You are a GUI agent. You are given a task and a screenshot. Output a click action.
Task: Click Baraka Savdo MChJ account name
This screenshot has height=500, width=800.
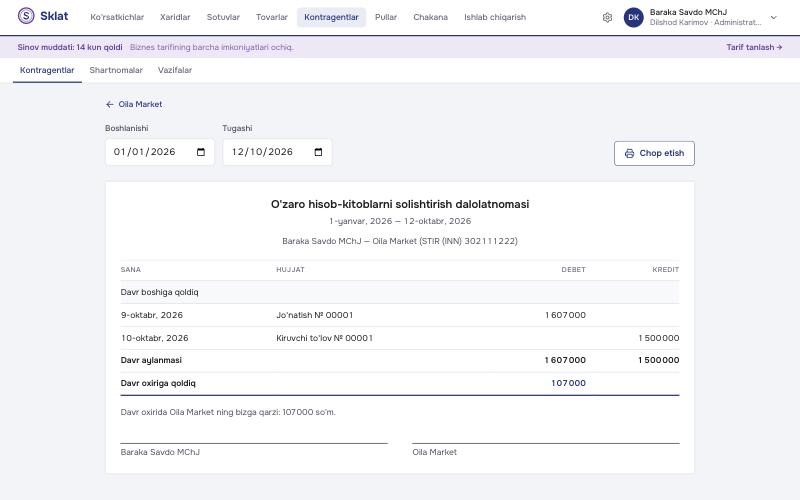tap(688, 12)
